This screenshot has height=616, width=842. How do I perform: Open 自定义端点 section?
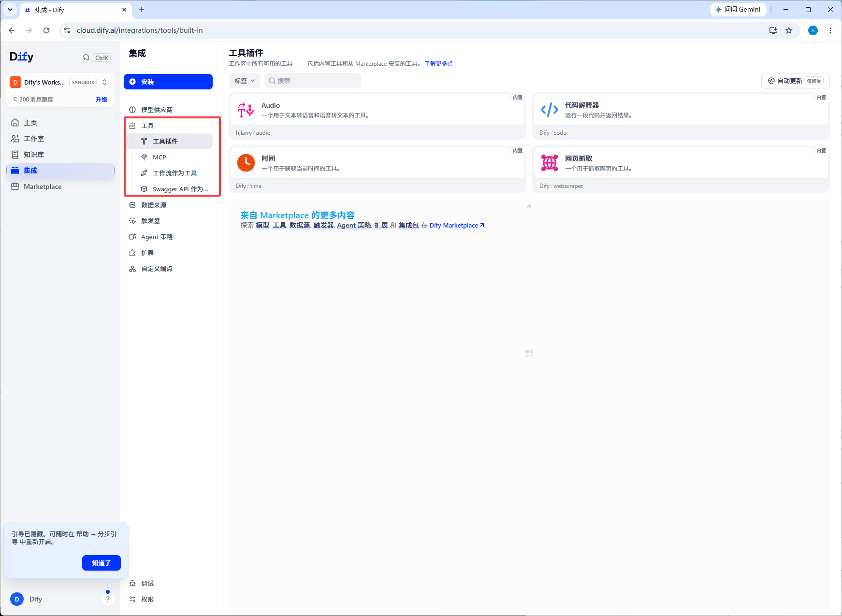[168, 269]
